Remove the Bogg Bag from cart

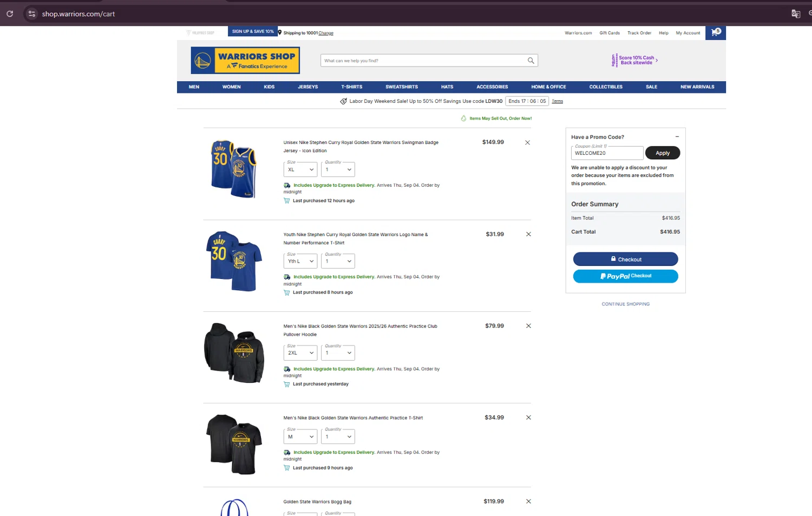click(528, 501)
